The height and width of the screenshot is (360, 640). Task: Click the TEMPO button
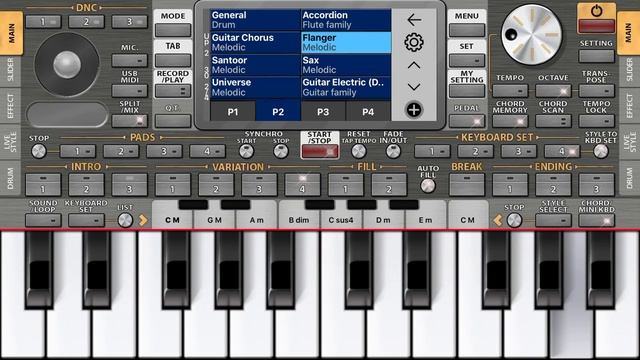point(510,91)
